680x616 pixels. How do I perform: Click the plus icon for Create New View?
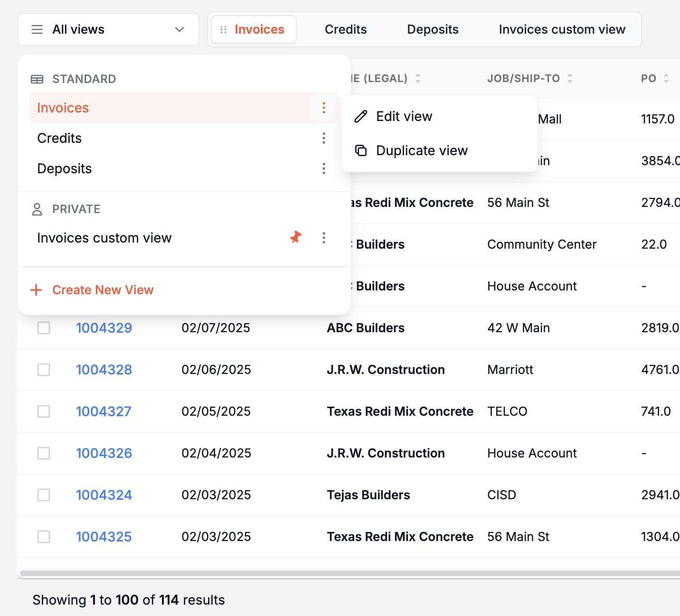click(36, 290)
